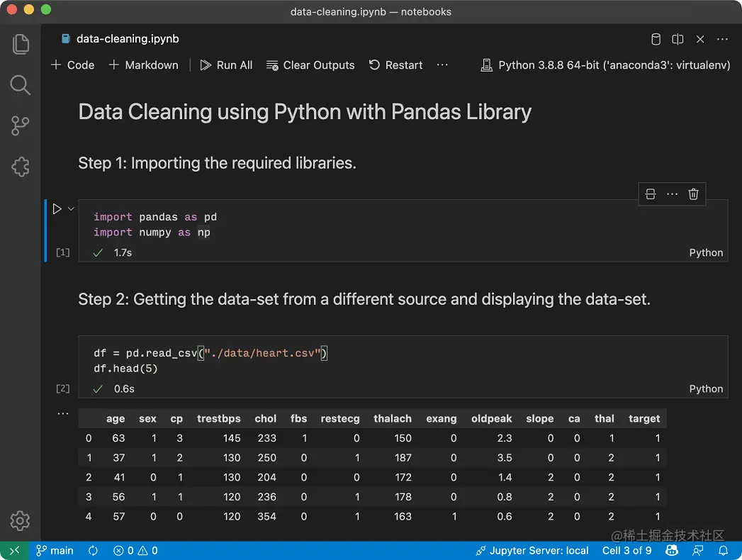Click the macOS yellow minimize button
Viewport: 742px width, 560px height.
[29, 9]
